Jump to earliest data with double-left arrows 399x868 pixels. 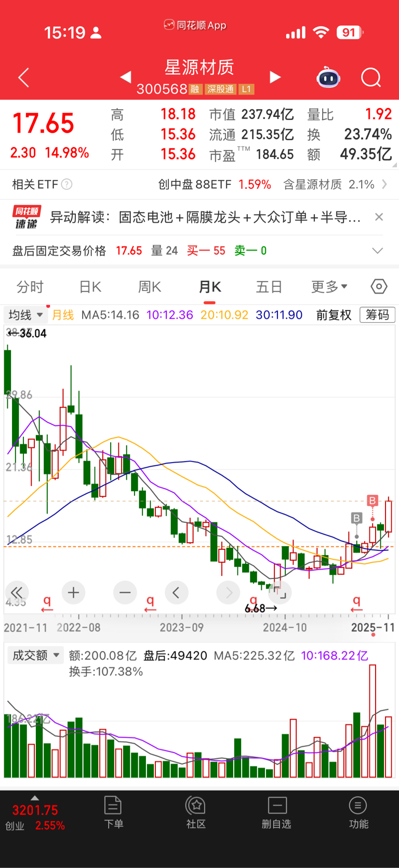tap(17, 593)
